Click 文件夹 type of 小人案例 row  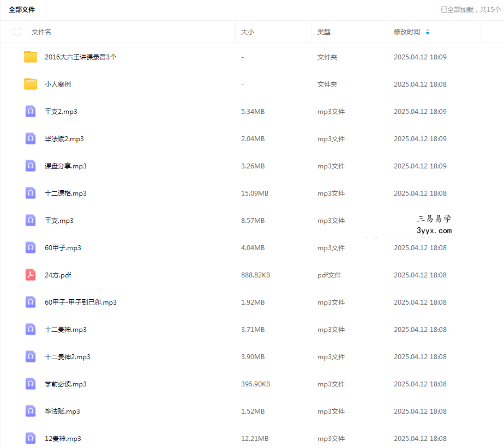pos(327,84)
